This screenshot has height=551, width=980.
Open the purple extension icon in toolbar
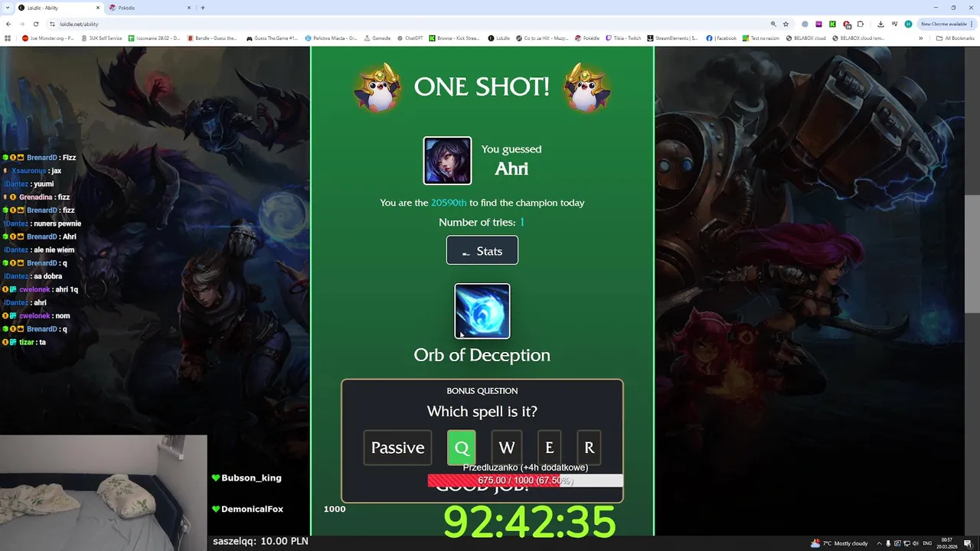[x=818, y=24]
